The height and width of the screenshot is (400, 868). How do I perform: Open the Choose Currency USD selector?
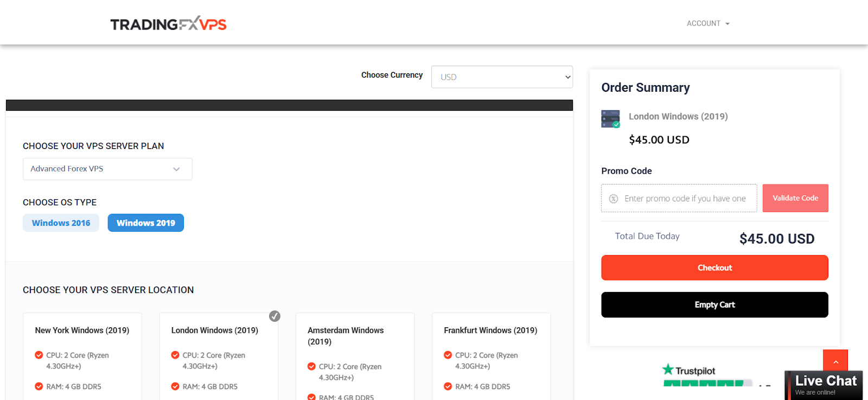click(502, 77)
